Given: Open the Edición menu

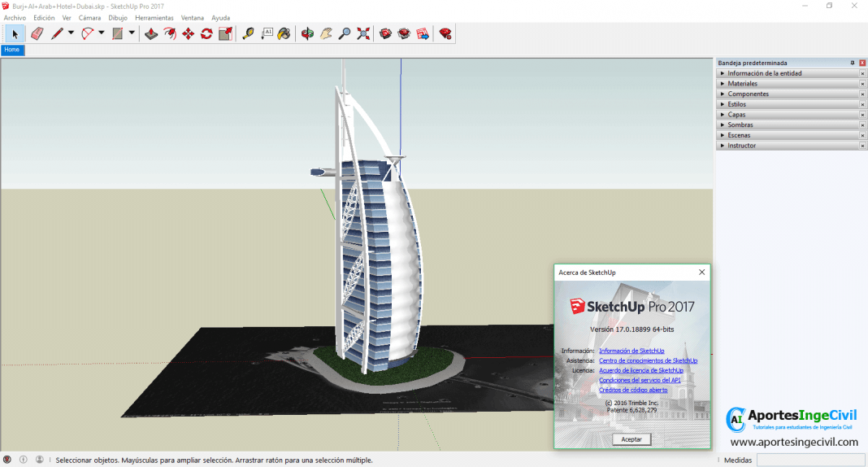Looking at the screenshot, I should point(44,18).
